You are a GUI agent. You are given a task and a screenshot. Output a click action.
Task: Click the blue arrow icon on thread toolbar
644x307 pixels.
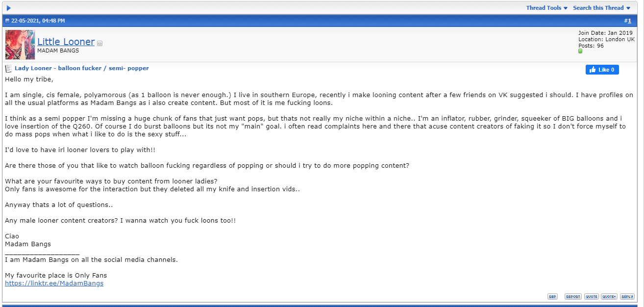click(x=8, y=8)
